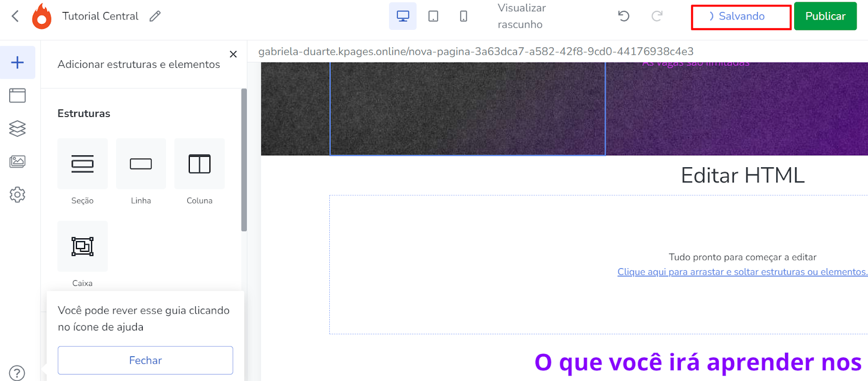The width and height of the screenshot is (868, 381).
Task: Click 'Tudo pronto para começar a editar' text
Action: click(x=742, y=257)
